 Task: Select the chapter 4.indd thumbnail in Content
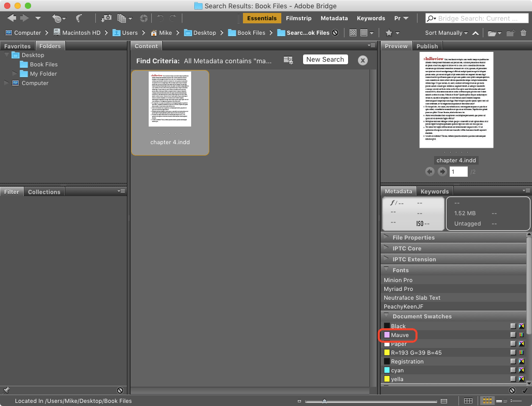click(x=170, y=113)
